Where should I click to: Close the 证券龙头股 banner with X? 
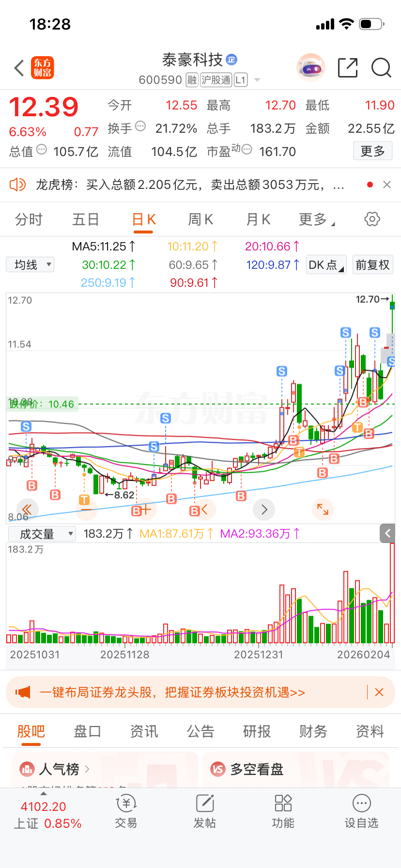coord(379,692)
